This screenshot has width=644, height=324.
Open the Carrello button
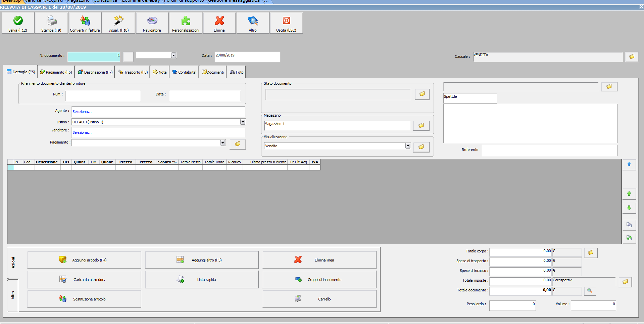pos(319,299)
